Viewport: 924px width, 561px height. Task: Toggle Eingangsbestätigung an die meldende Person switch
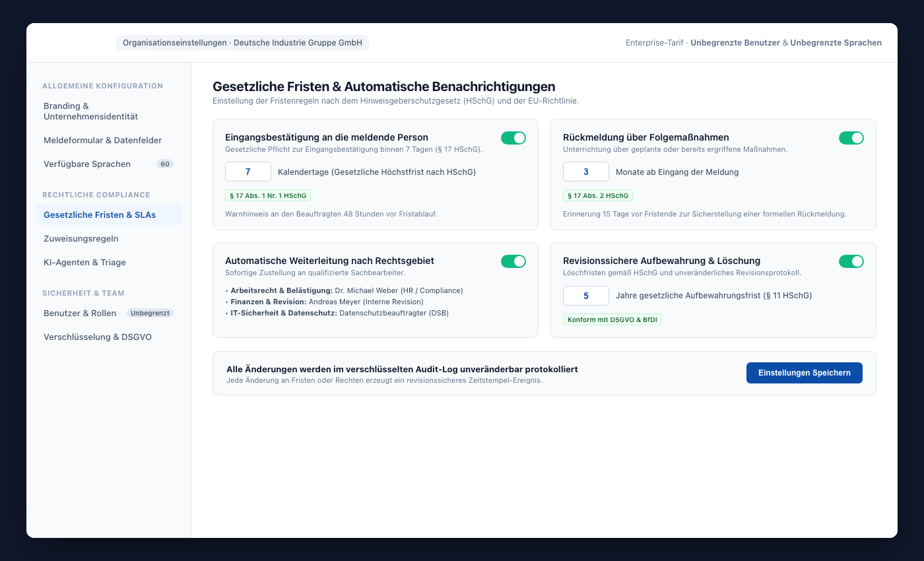pos(513,138)
